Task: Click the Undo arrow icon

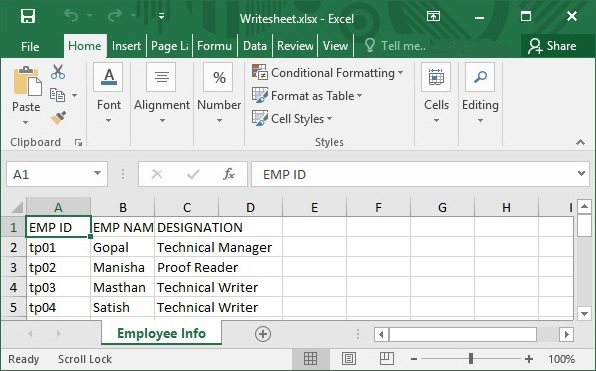Action: pos(71,16)
